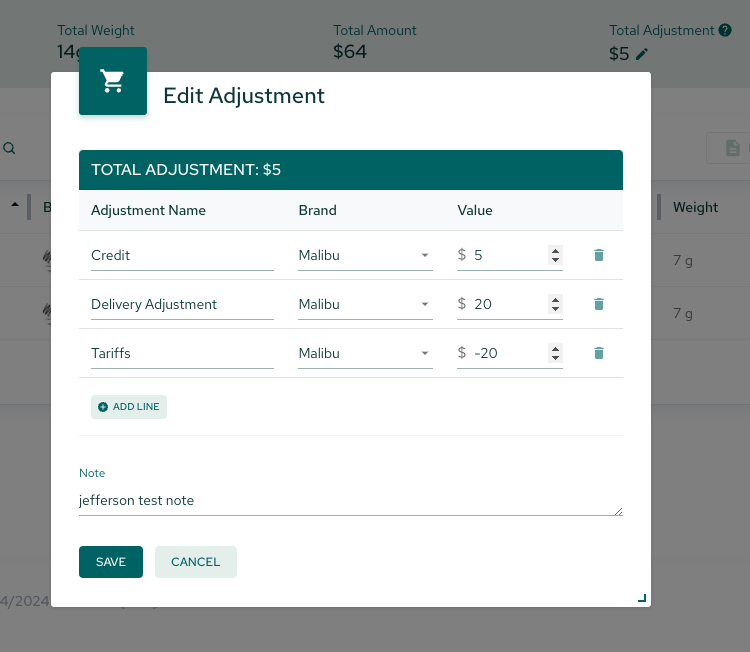Decrease Tariffs value using down arrow
Viewport: 750px width, 652px height.
555,358
